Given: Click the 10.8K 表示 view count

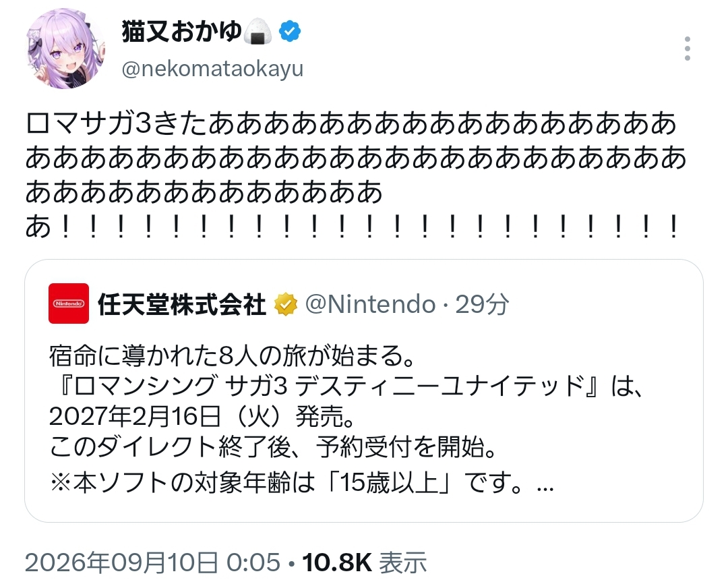Looking at the screenshot, I should click(365, 562).
